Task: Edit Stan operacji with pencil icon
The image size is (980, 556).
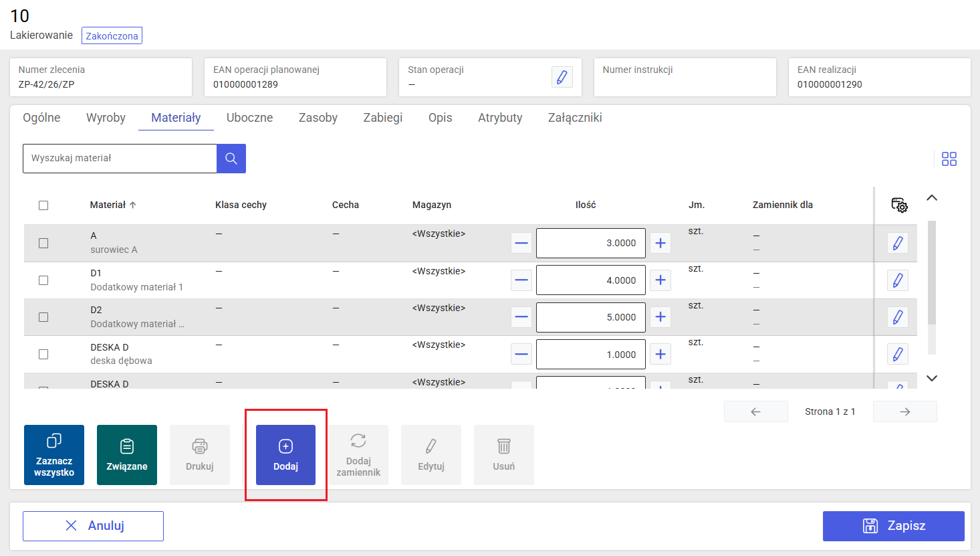Action: click(x=562, y=77)
